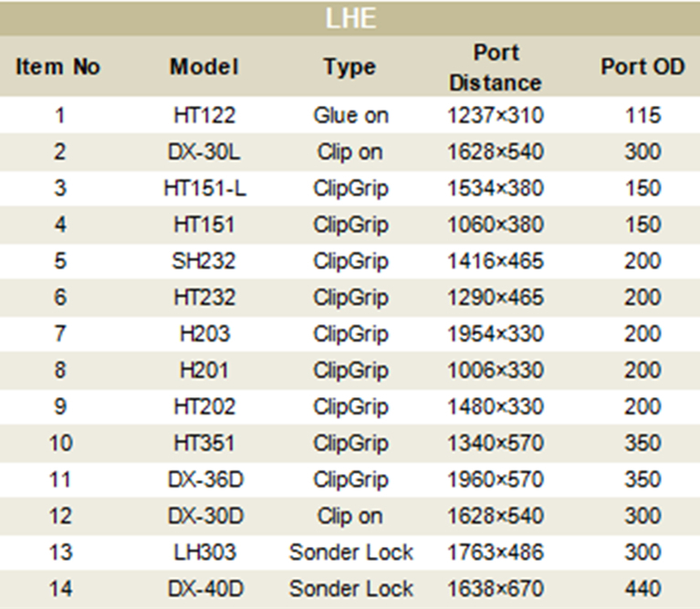Click port distance 1954×330 cell
Viewport: 700px width, 609px height.
[x=496, y=334]
